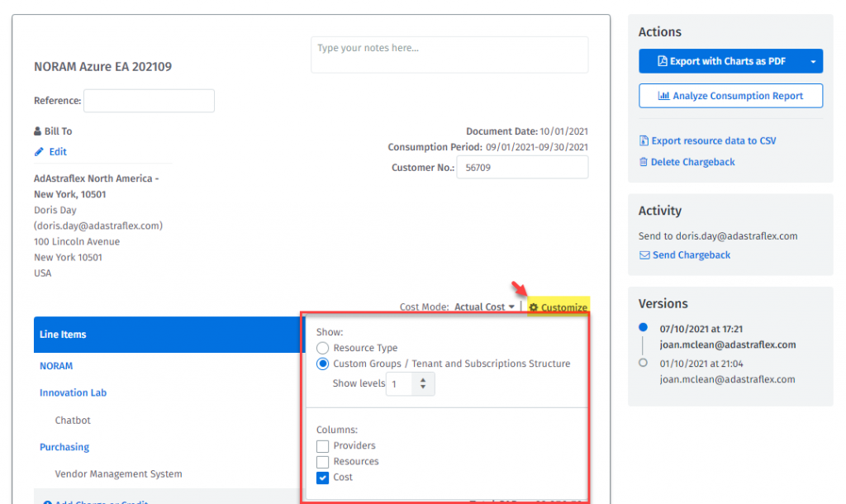Click the envelope icon for Send Chargeback

click(x=644, y=255)
